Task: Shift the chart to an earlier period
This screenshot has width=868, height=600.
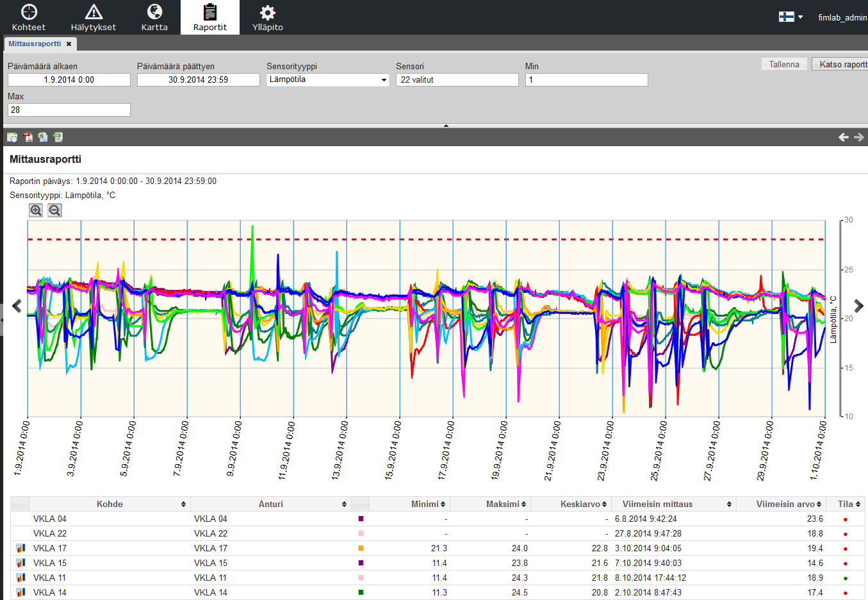Action: [x=17, y=306]
